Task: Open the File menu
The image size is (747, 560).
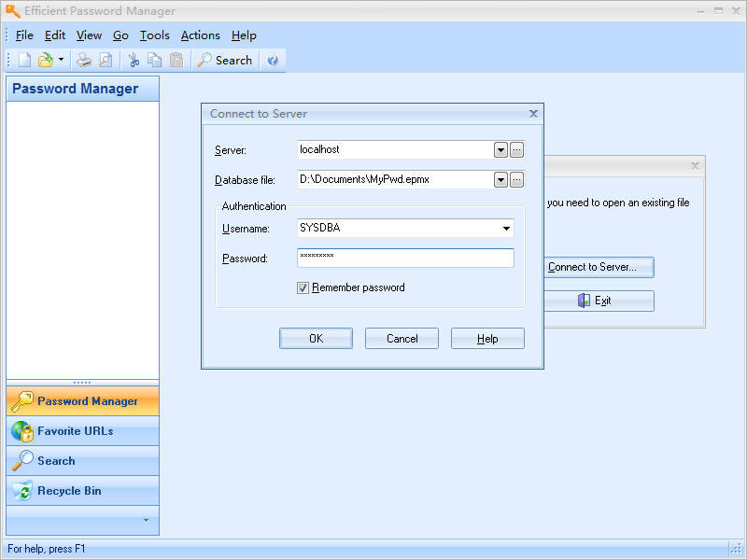Action: (x=24, y=35)
